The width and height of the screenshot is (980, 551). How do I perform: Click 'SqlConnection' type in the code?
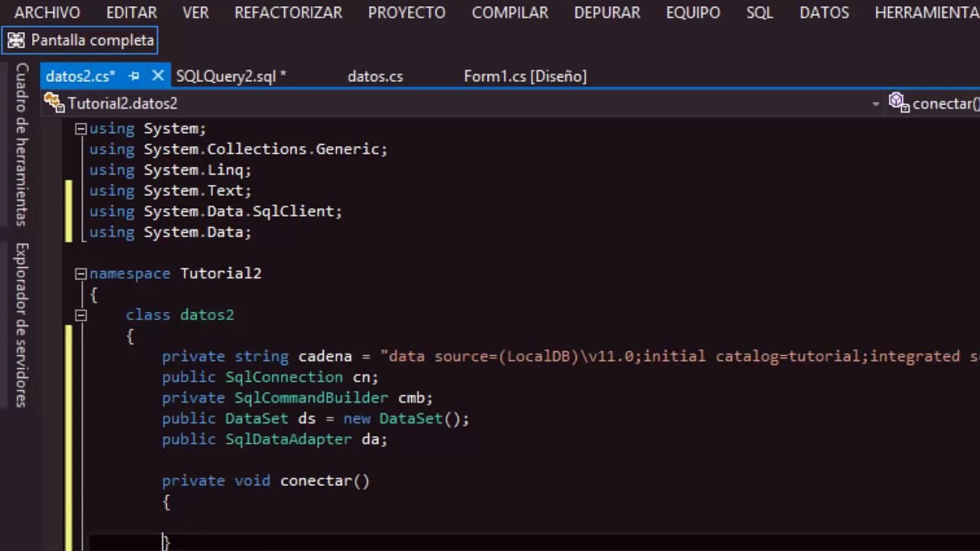point(284,377)
